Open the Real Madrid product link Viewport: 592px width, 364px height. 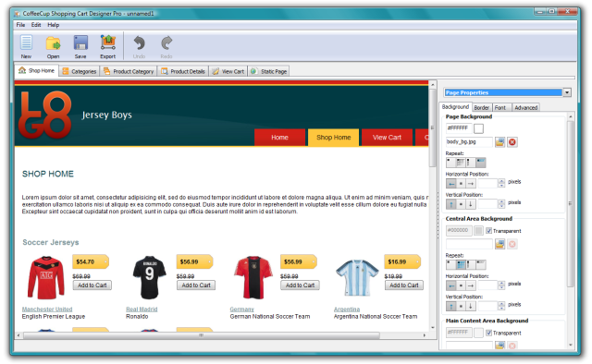pos(142,309)
